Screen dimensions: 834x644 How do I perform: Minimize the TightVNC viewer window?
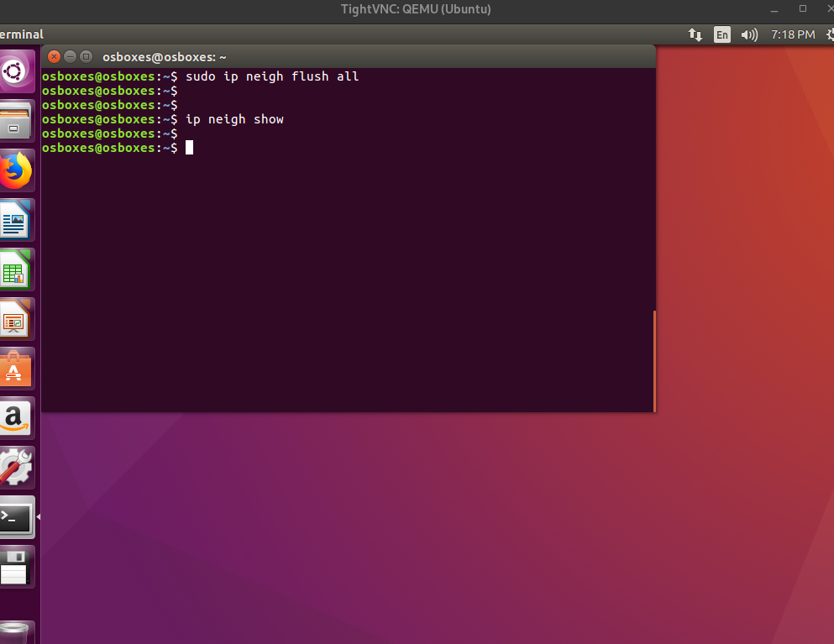774,9
